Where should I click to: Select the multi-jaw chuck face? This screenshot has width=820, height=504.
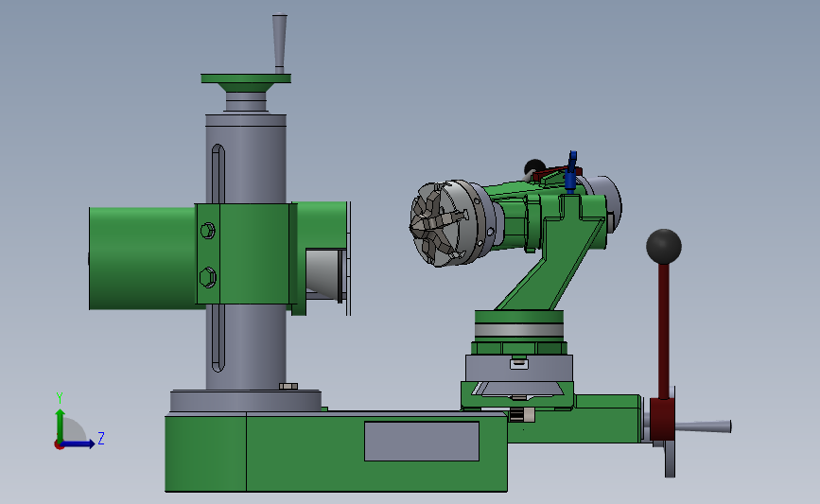(439, 224)
